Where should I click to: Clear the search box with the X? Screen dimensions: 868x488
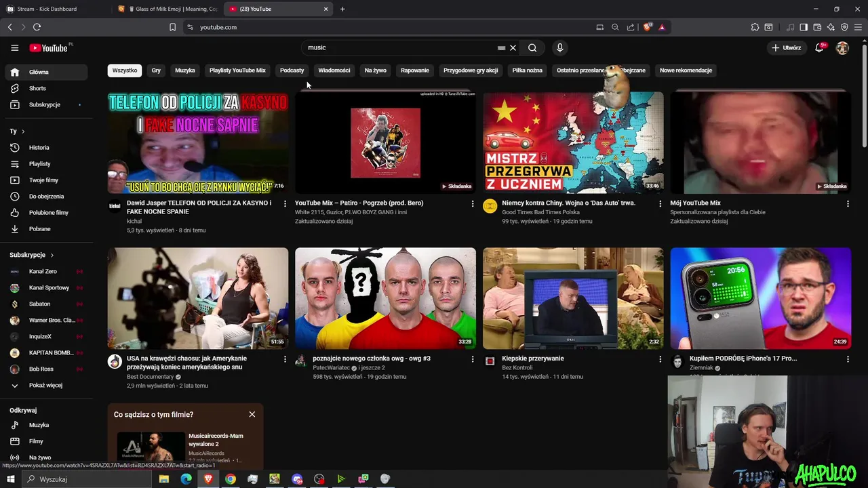pyautogui.click(x=513, y=47)
